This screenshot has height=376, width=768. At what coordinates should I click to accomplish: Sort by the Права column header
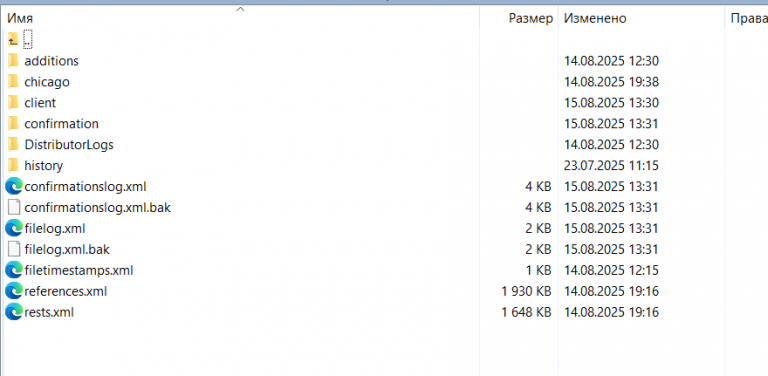pos(749,19)
